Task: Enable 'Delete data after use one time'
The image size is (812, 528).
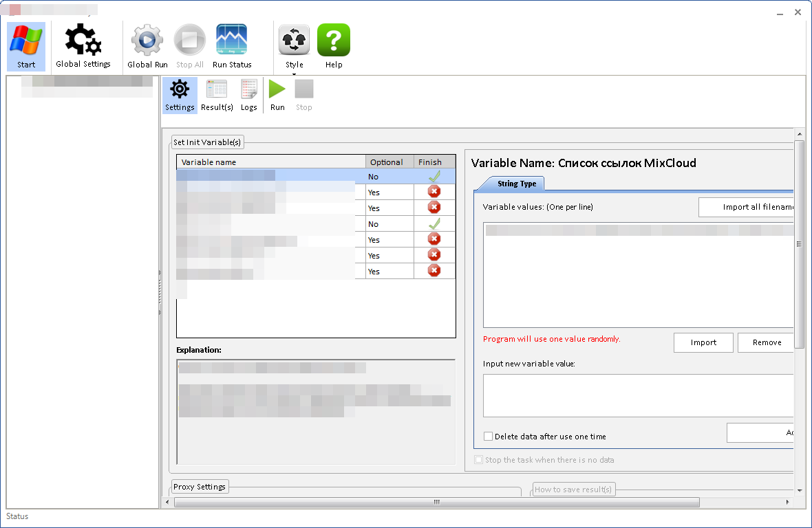Action: point(489,437)
